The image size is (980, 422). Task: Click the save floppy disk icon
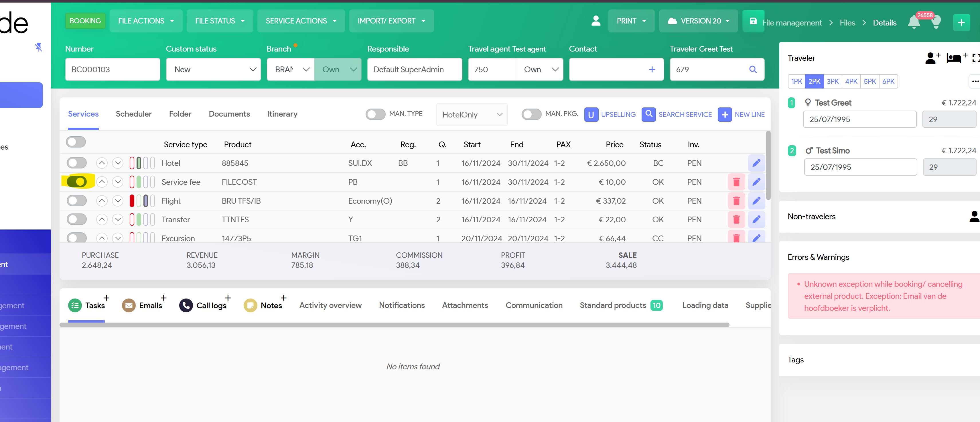point(753,21)
